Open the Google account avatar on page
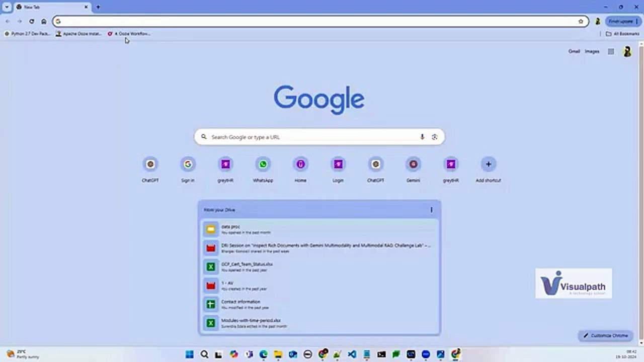Screen dimensions: 644x362 click(x=627, y=51)
